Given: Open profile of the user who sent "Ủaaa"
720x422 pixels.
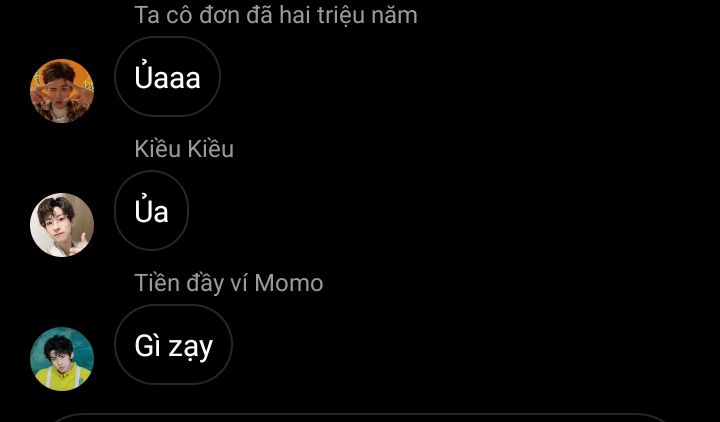Looking at the screenshot, I should tap(62, 91).
